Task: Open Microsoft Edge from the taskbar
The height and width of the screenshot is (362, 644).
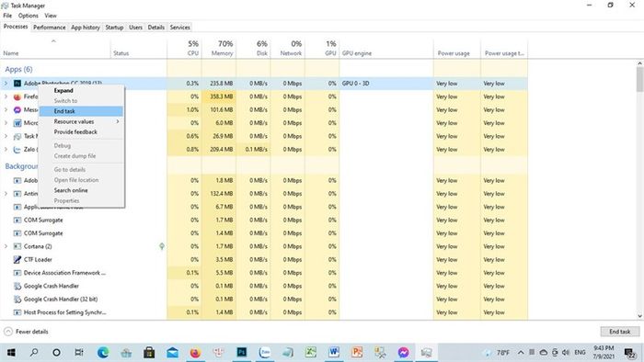Action: (103, 352)
